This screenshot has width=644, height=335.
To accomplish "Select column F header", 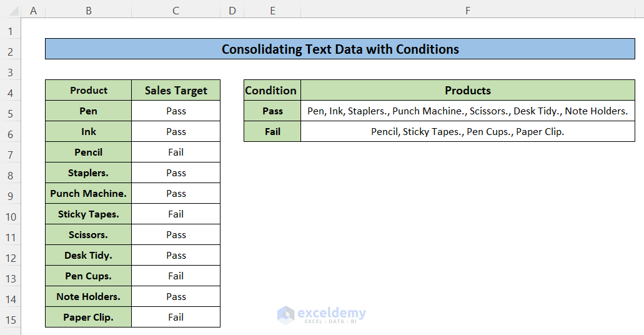I will [x=468, y=11].
